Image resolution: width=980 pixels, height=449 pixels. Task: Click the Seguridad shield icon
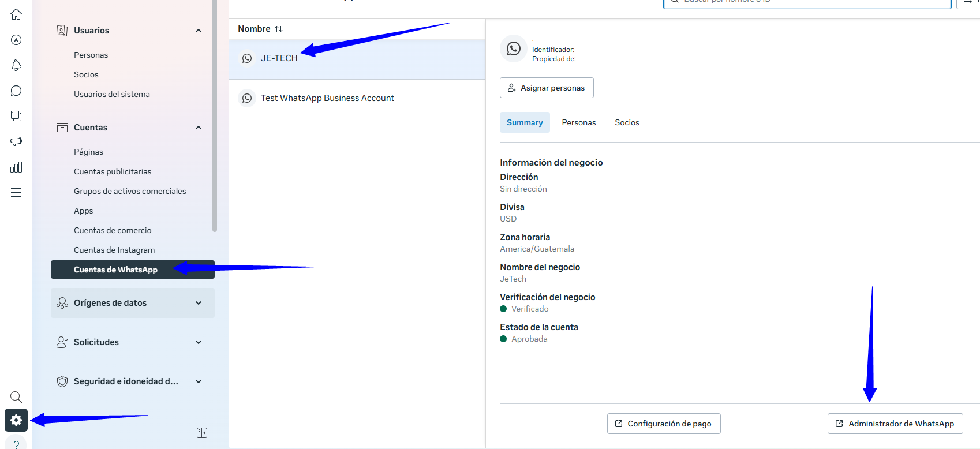click(62, 381)
